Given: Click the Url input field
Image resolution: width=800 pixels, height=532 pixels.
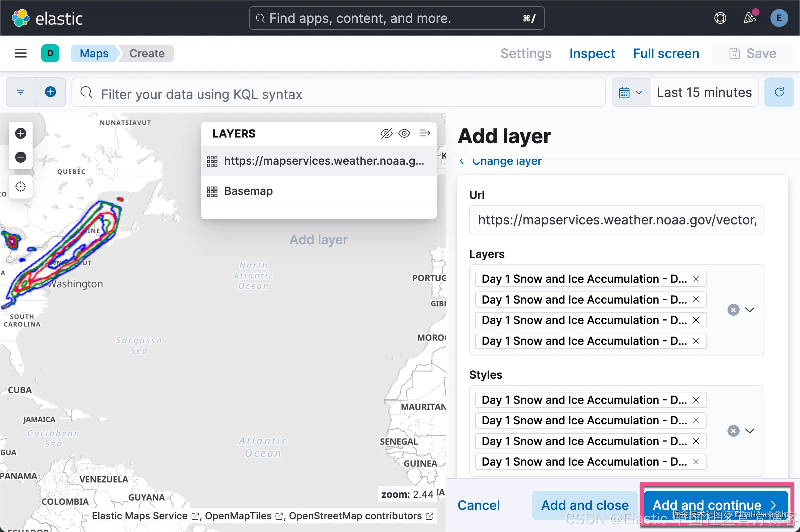Looking at the screenshot, I should coord(616,220).
